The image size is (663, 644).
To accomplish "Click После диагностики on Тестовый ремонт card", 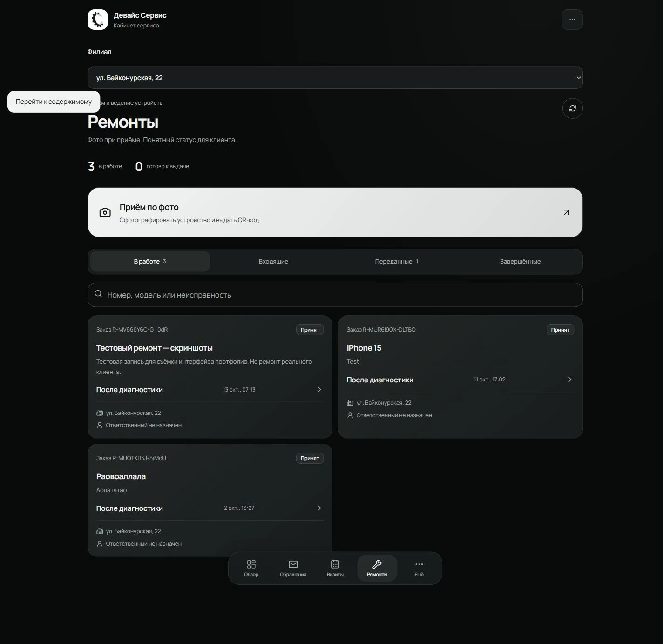I will (129, 390).
